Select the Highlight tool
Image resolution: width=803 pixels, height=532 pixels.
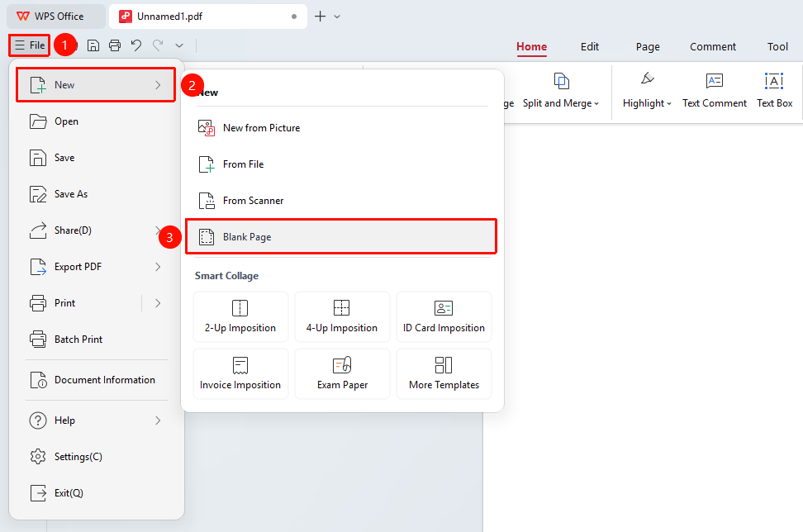pos(647,91)
